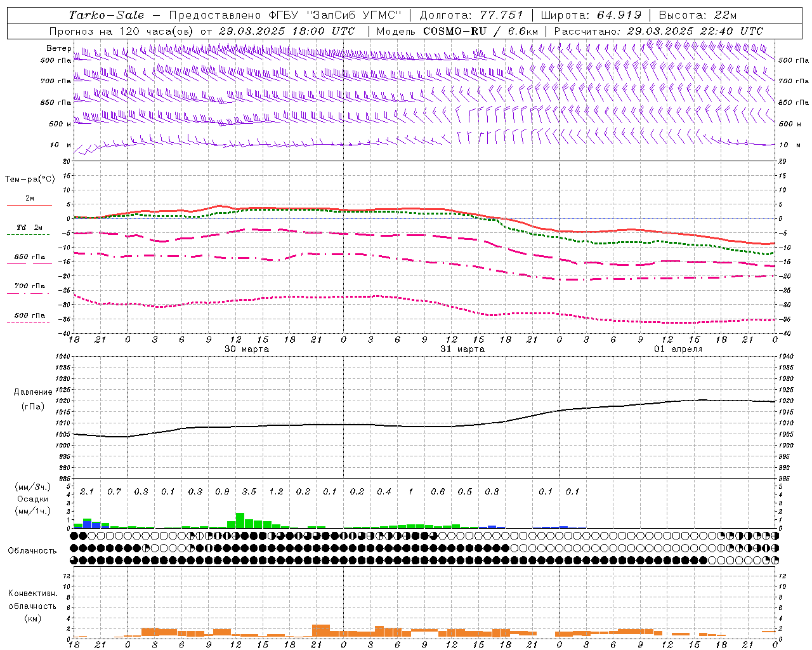Click '985' on the left pressure axis
The image size is (812, 650).
65,479
